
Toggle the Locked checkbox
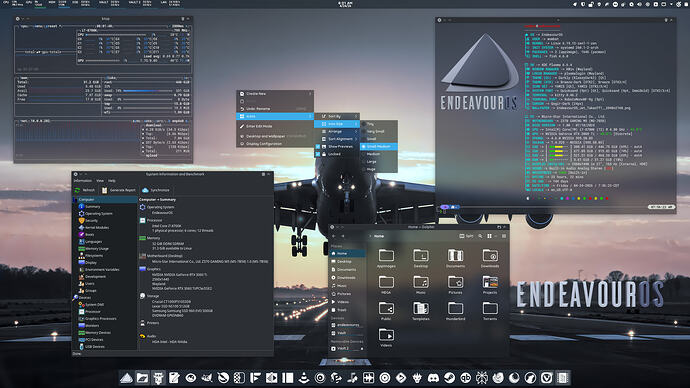click(x=318, y=154)
